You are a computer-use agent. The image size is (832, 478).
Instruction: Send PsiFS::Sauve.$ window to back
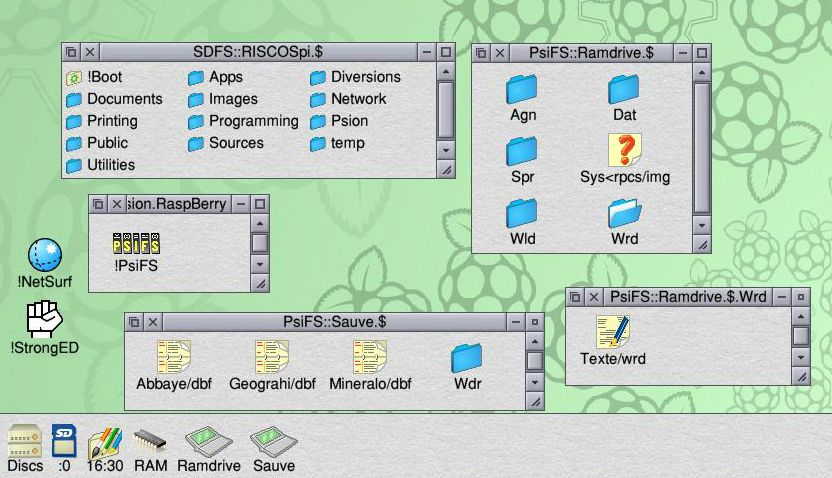[x=134, y=322]
